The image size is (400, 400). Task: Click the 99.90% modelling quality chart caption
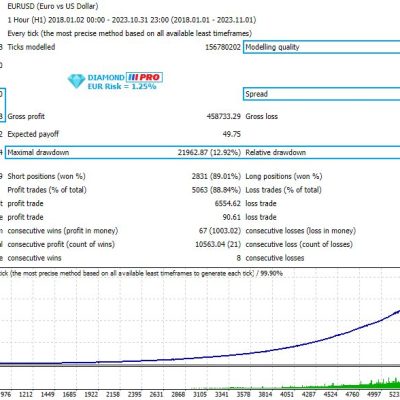tap(271, 273)
